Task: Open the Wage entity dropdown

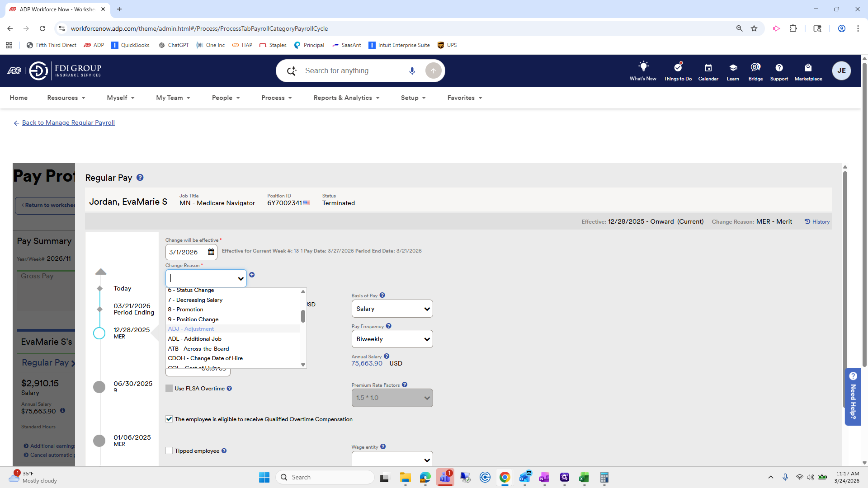Action: (x=392, y=460)
